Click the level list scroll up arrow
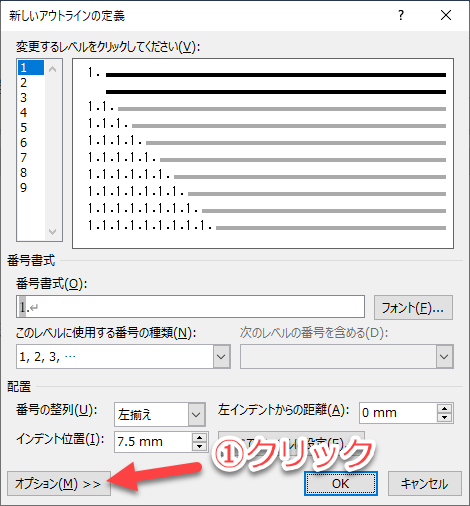 point(53,69)
